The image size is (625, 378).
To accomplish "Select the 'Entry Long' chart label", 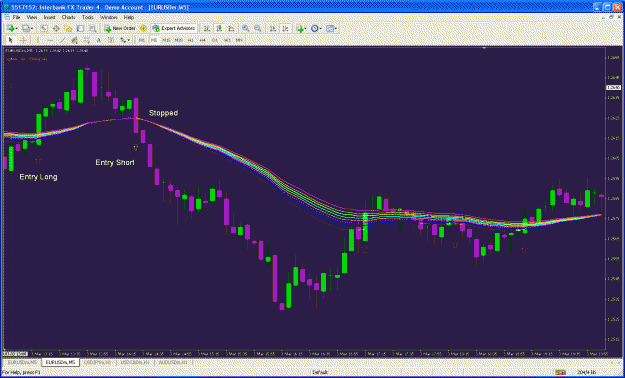I will point(38,177).
